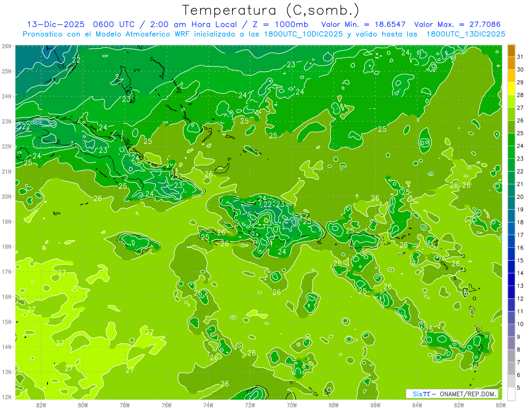Viewport: 532px width, 411px height.
Task: Click the '64W' longitude axis label
Action: 417,404
